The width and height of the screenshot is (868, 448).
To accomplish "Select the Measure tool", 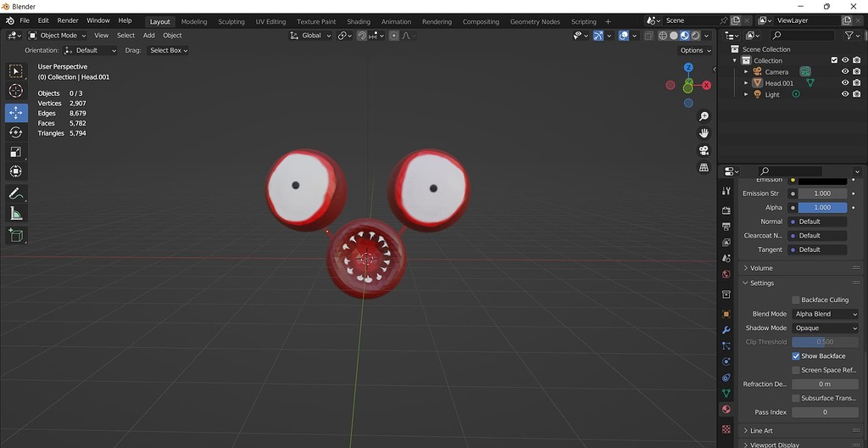I will click(x=16, y=214).
